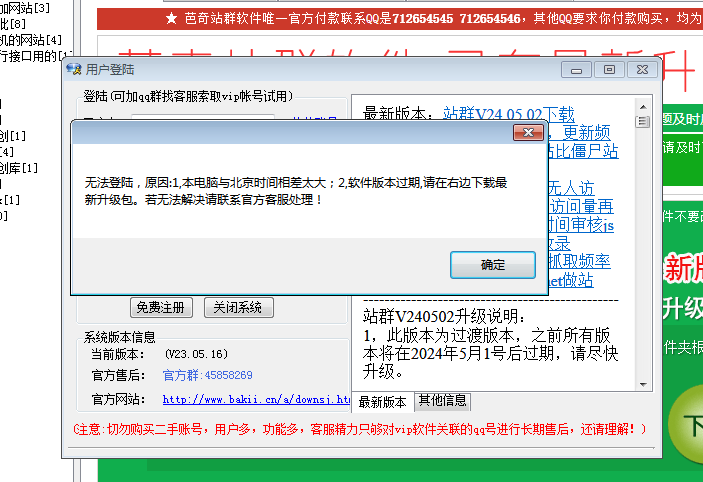Open the et做站 link

tap(570, 280)
